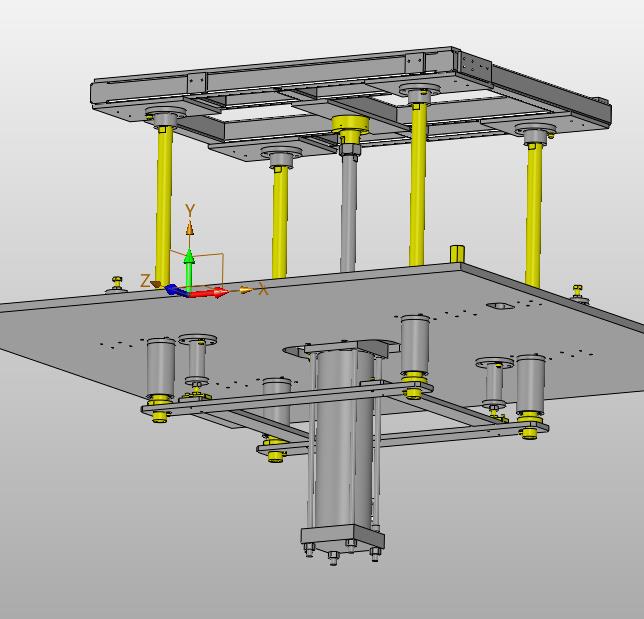The width and height of the screenshot is (644, 619).
Task: Click the red X-axis arrow of the triad
Action: [x=209, y=293]
